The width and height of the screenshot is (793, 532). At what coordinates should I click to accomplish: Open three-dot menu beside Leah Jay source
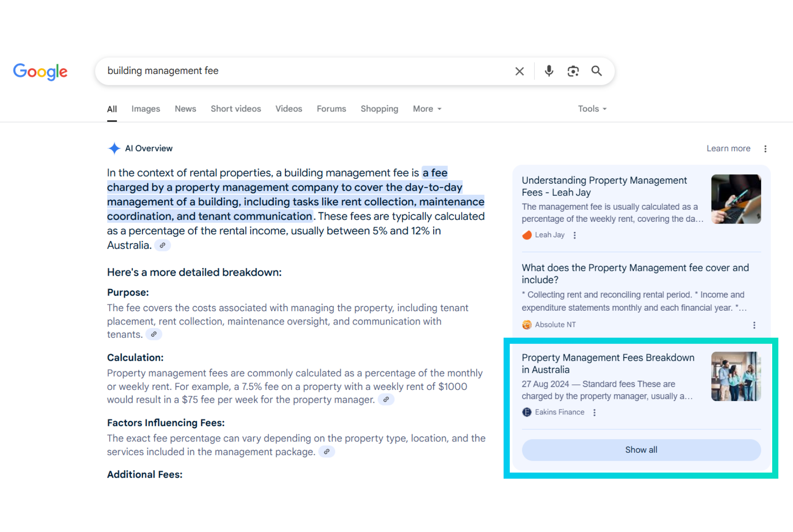pos(574,235)
